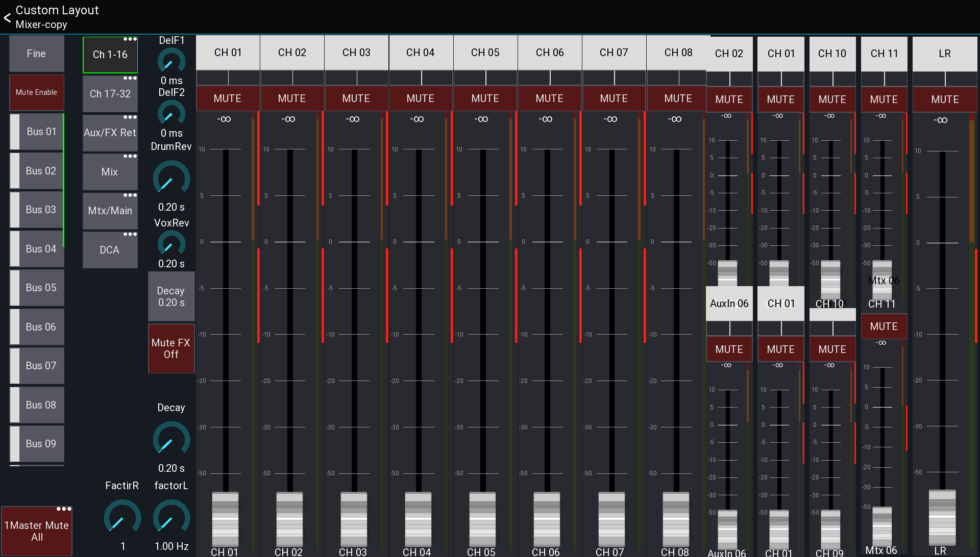The height and width of the screenshot is (557, 980).
Task: Click the CH 03 pan indicator
Action: tap(357, 78)
